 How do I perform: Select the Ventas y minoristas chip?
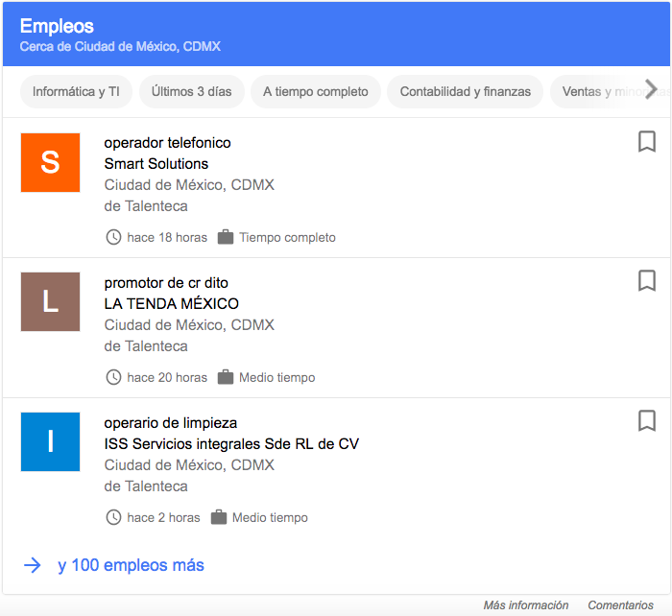tap(609, 92)
